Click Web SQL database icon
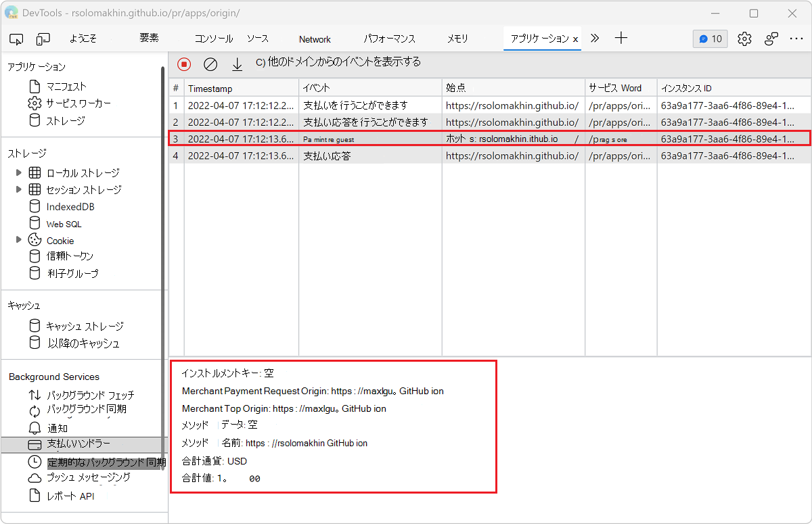 coord(35,223)
